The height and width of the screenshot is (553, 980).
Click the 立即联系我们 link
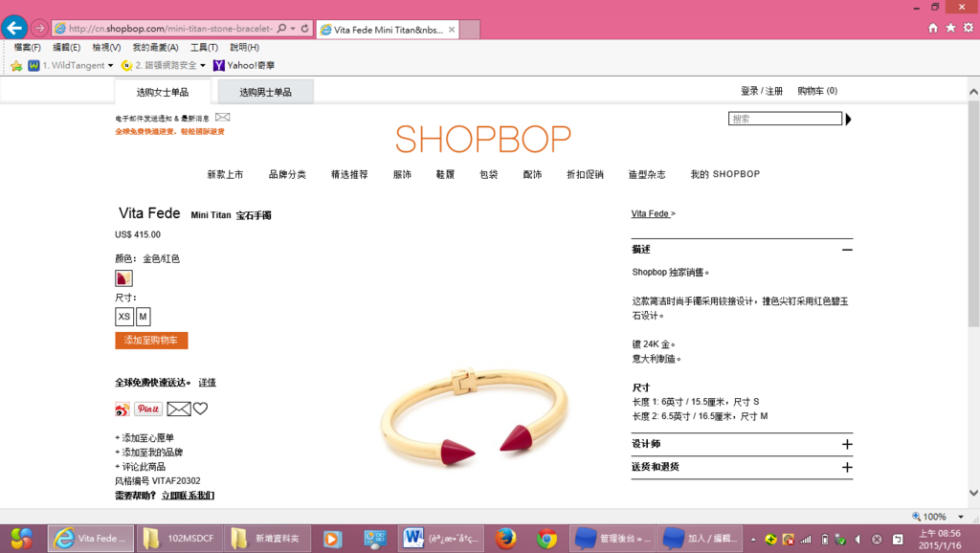coord(189,496)
